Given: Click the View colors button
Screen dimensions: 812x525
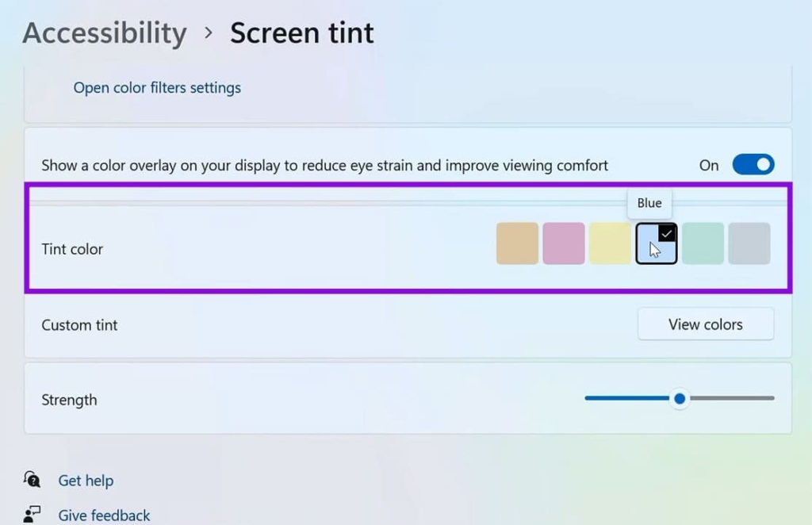Looking at the screenshot, I should click(705, 324).
